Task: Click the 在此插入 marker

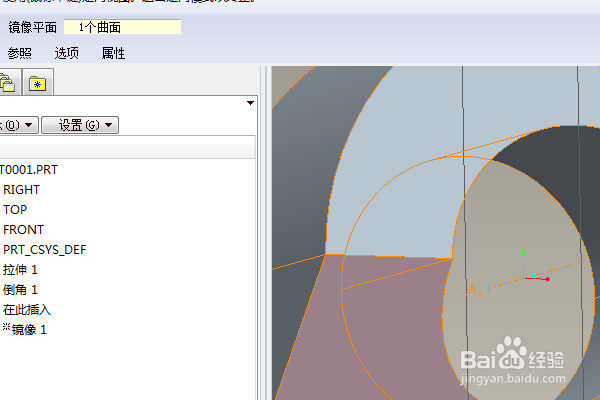Action: coord(27,309)
